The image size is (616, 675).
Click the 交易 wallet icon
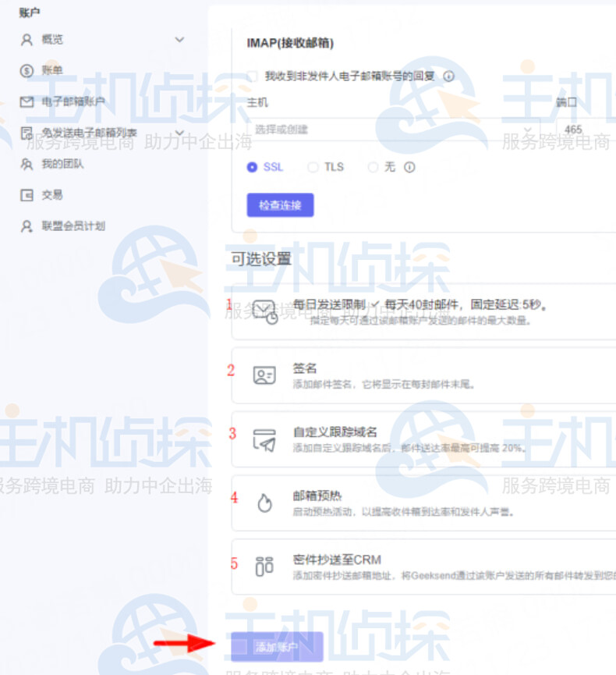pyautogui.click(x=27, y=195)
